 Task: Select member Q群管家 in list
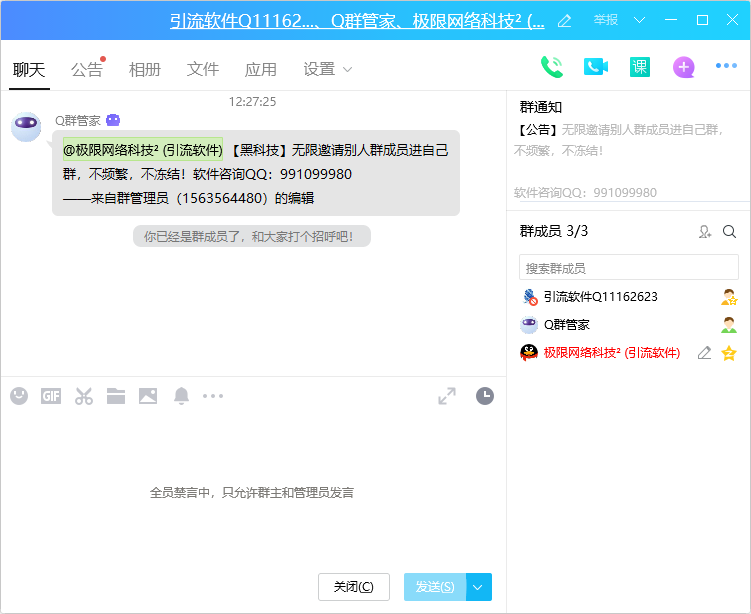(x=628, y=325)
